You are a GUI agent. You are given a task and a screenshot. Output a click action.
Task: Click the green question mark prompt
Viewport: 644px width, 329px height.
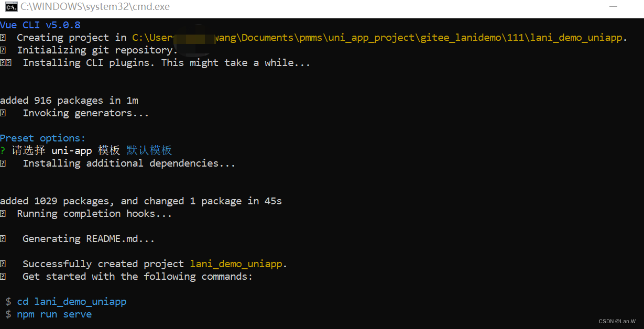(3, 151)
